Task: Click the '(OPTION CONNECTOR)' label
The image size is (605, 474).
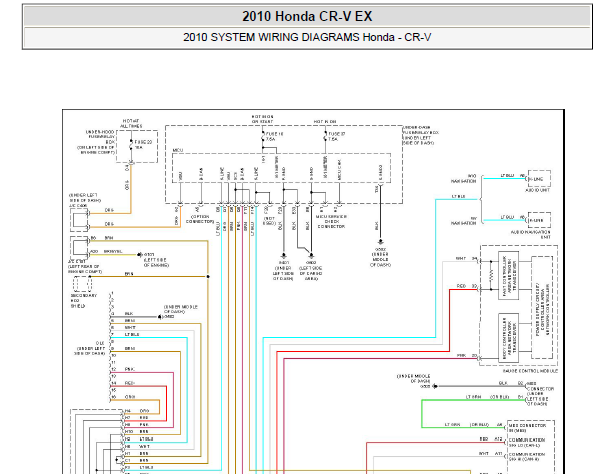Action: [200, 219]
